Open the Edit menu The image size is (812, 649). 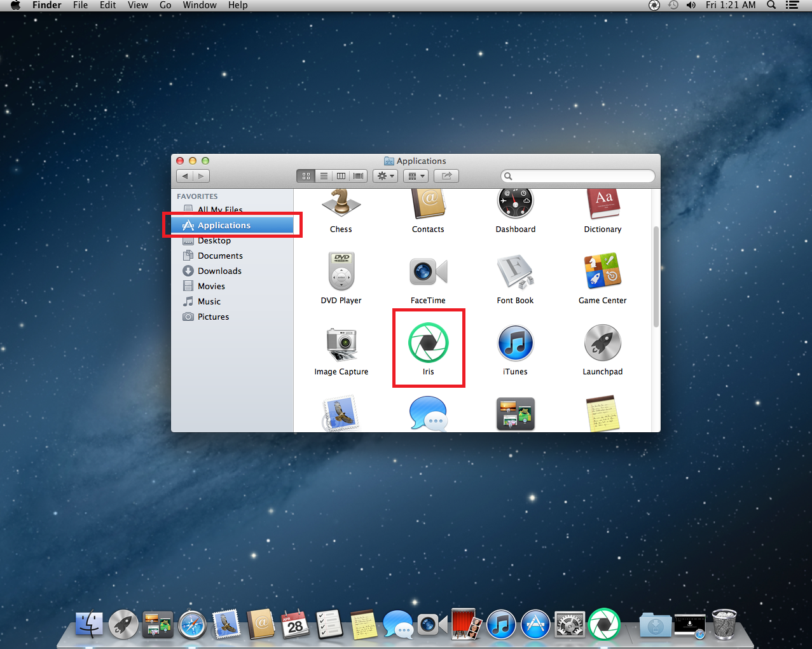(x=108, y=5)
